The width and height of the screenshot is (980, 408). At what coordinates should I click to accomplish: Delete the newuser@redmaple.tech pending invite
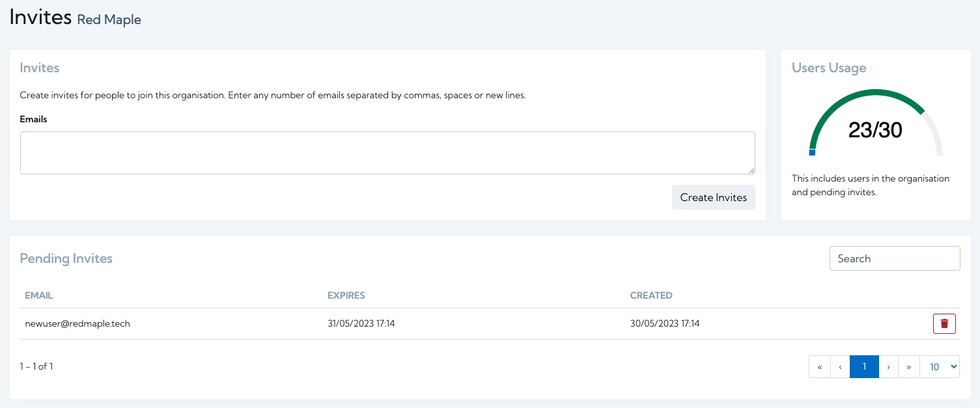[944, 323]
